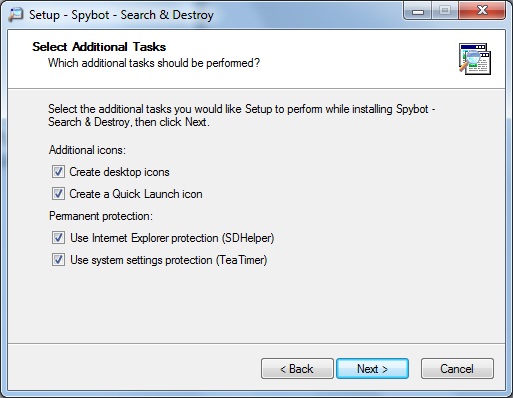
Task: Click the Next > button
Action: (x=372, y=369)
